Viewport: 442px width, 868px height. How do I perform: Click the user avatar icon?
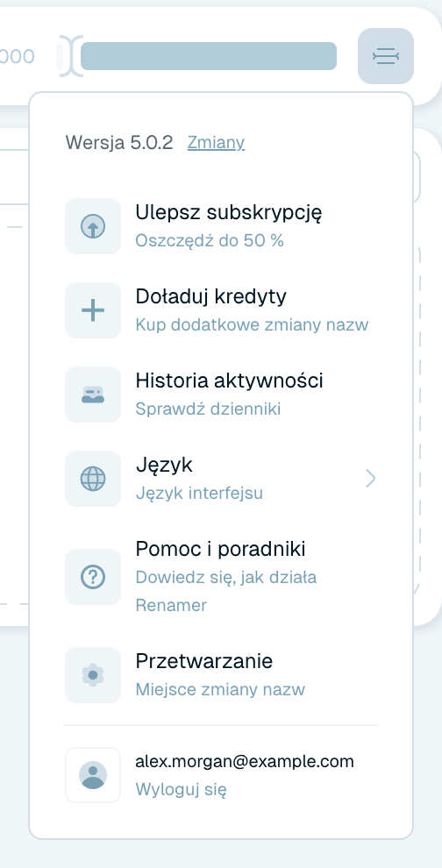point(93,775)
